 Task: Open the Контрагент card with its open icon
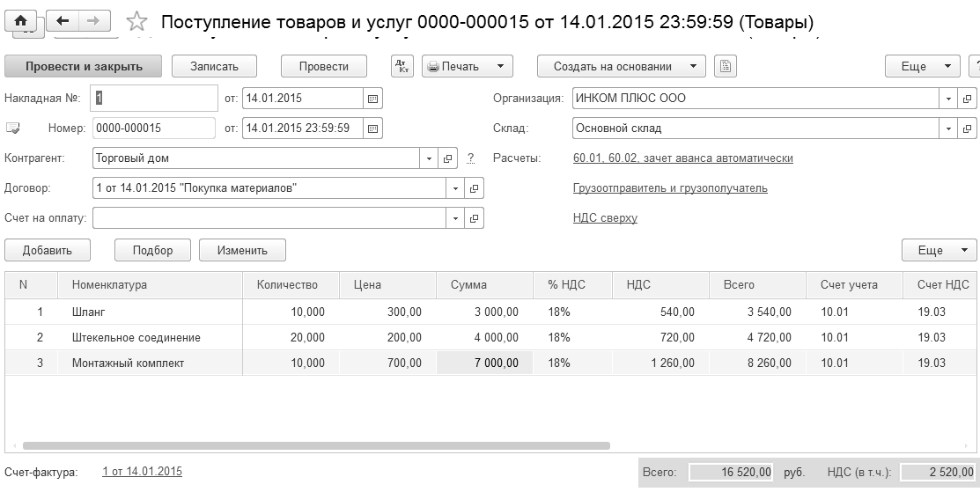447,158
